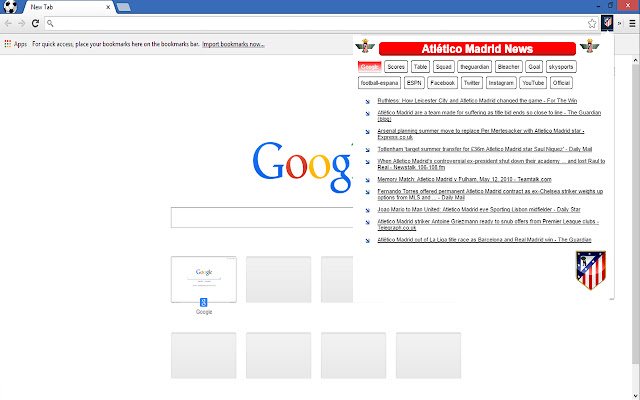640x400 pixels.
Task: Click the Import bookmarks now link
Action: pos(233,44)
